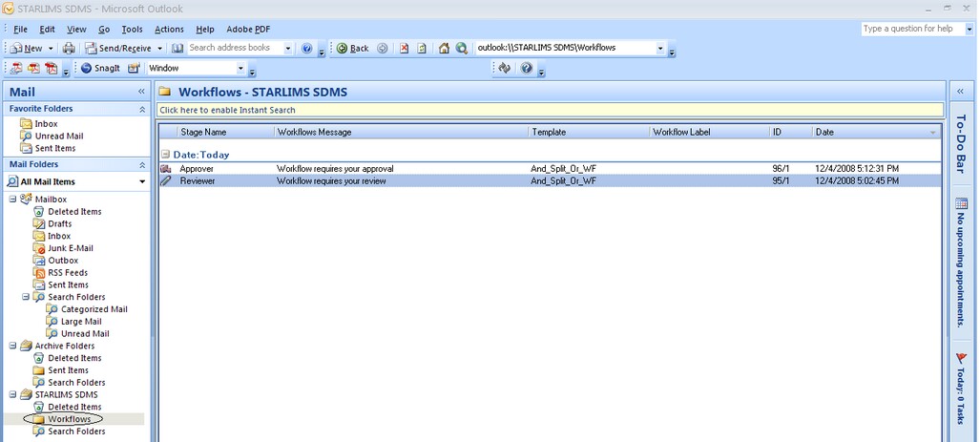Open the Go menu
This screenshot has width=980, height=442.
pos(104,29)
